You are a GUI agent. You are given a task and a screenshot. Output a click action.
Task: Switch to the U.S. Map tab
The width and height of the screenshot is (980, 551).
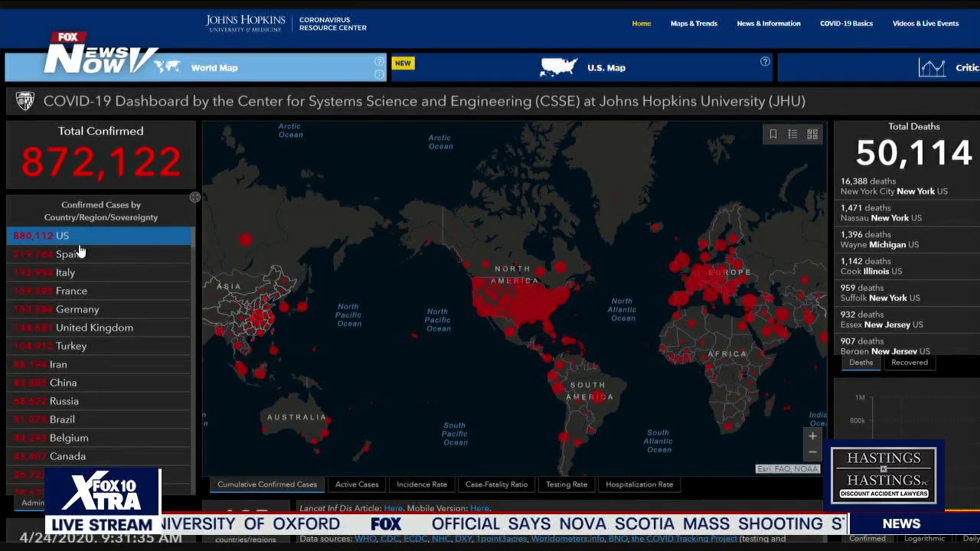[x=583, y=67]
